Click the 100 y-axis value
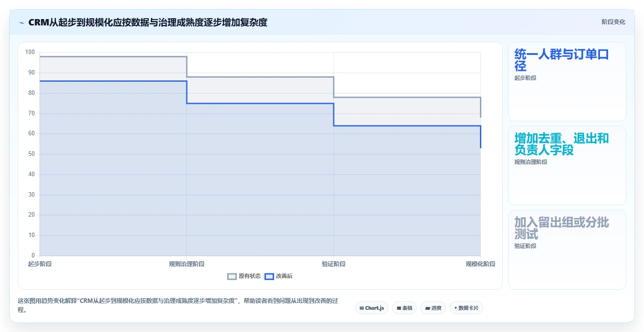Image resolution: width=644 pixels, height=332 pixels. 30,52
